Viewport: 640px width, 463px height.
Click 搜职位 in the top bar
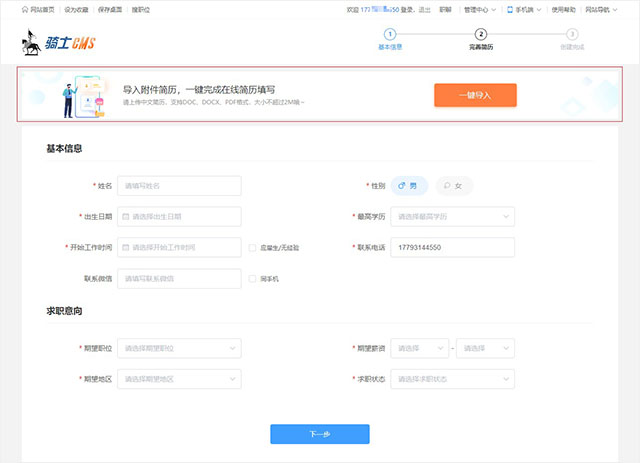point(140,10)
